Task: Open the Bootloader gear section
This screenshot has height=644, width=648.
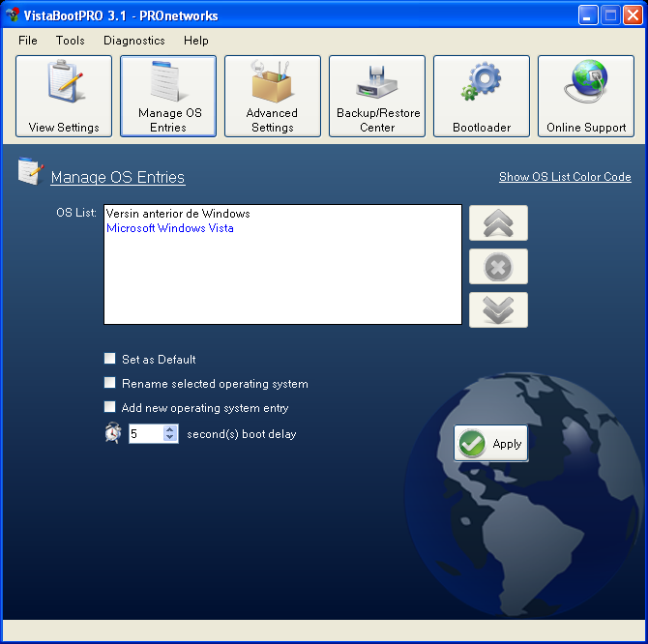Action: tap(482, 96)
